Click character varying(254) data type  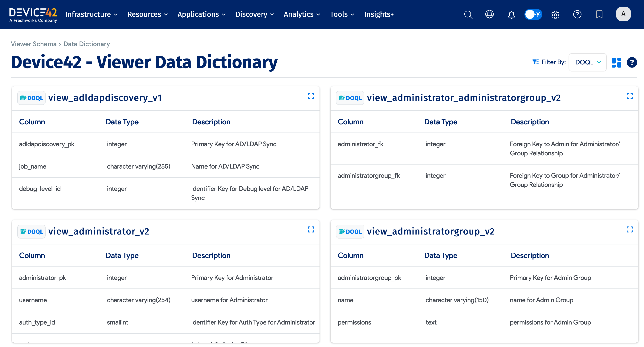coord(138,300)
